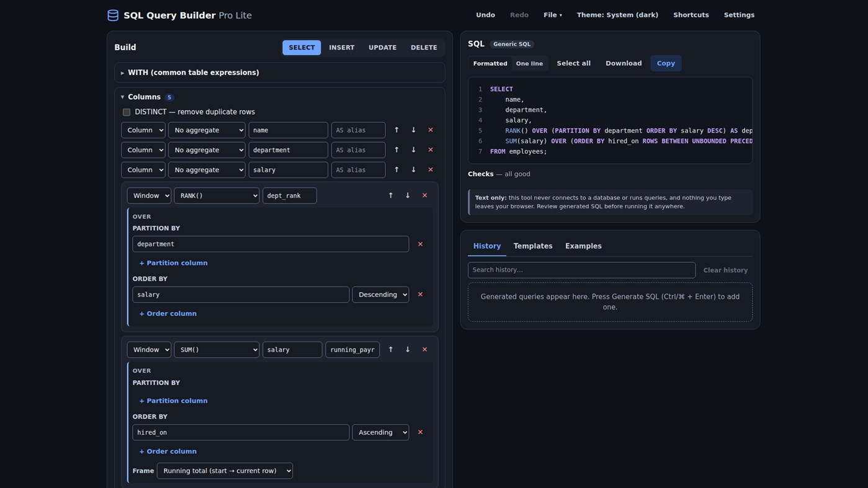The width and height of the screenshot is (868, 488).
Task: Click the SQL Query Builder database logo icon
Action: (x=113, y=16)
